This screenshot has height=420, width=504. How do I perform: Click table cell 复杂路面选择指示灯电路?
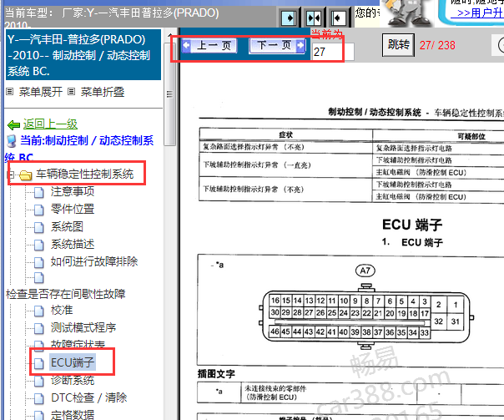[x=414, y=149]
